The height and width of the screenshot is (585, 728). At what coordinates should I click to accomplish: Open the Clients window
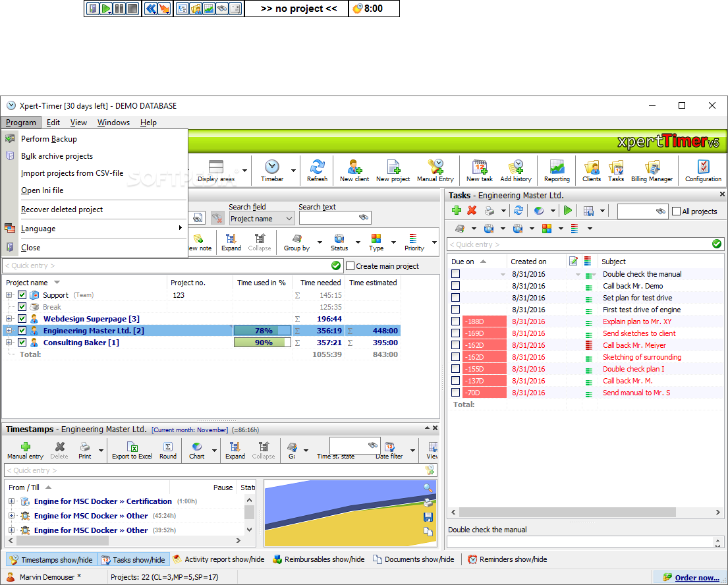[592, 171]
